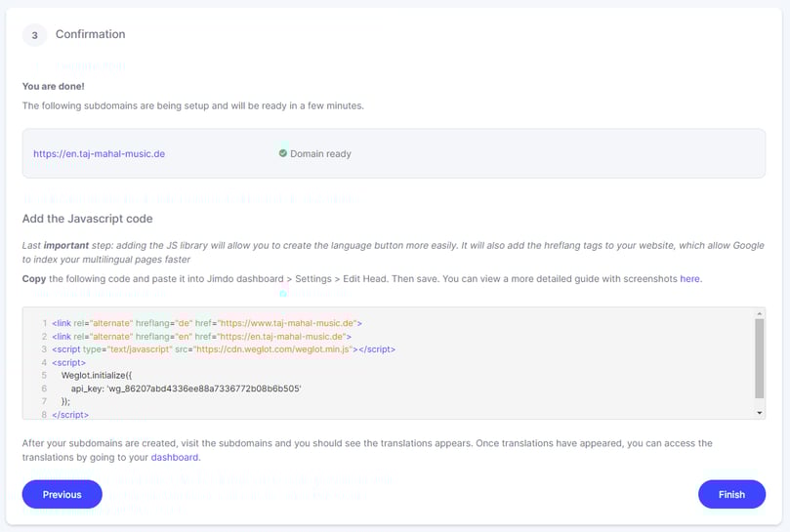Click the code box scroll up arrow
This screenshot has height=532, width=790.
click(760, 314)
